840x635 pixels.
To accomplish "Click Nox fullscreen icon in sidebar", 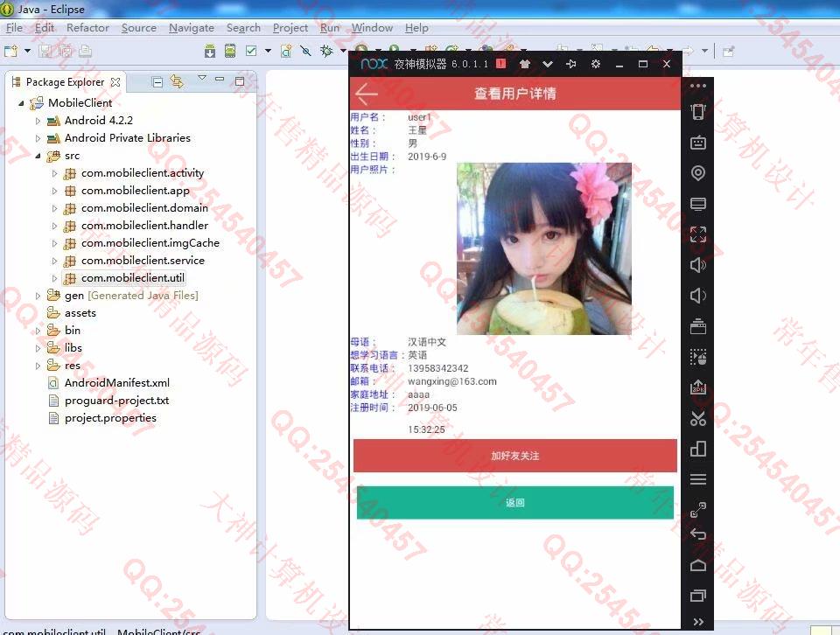I will (698, 234).
